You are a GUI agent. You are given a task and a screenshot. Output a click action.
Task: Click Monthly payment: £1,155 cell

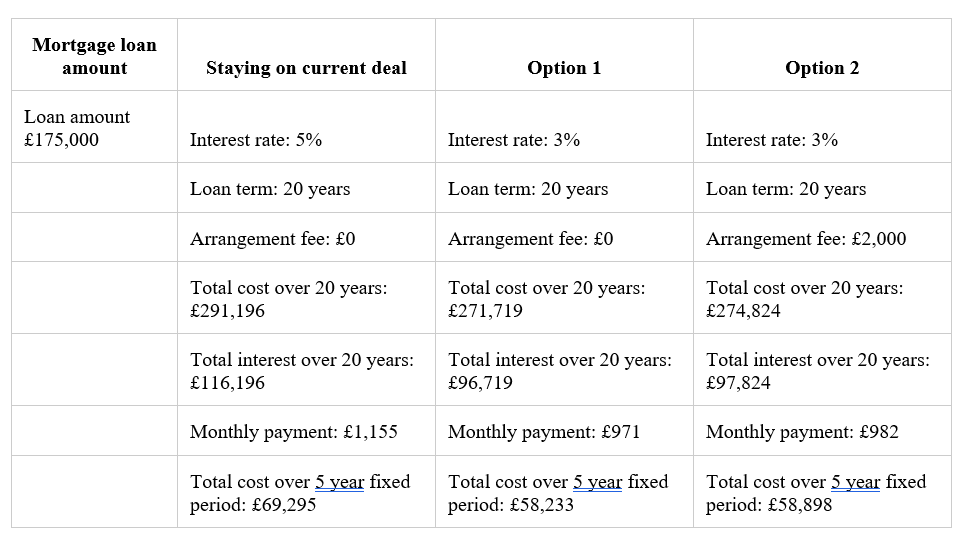click(x=306, y=431)
